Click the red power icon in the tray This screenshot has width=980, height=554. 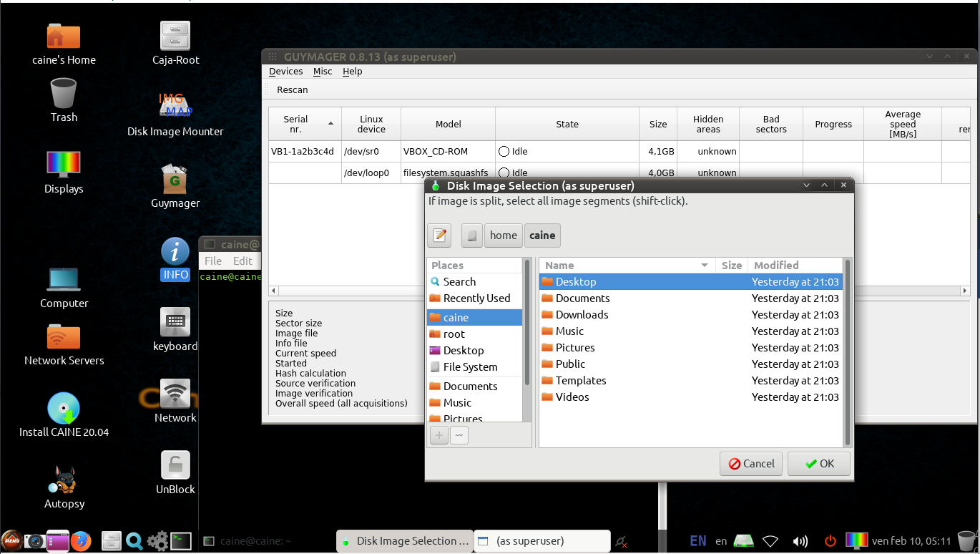[830, 541]
